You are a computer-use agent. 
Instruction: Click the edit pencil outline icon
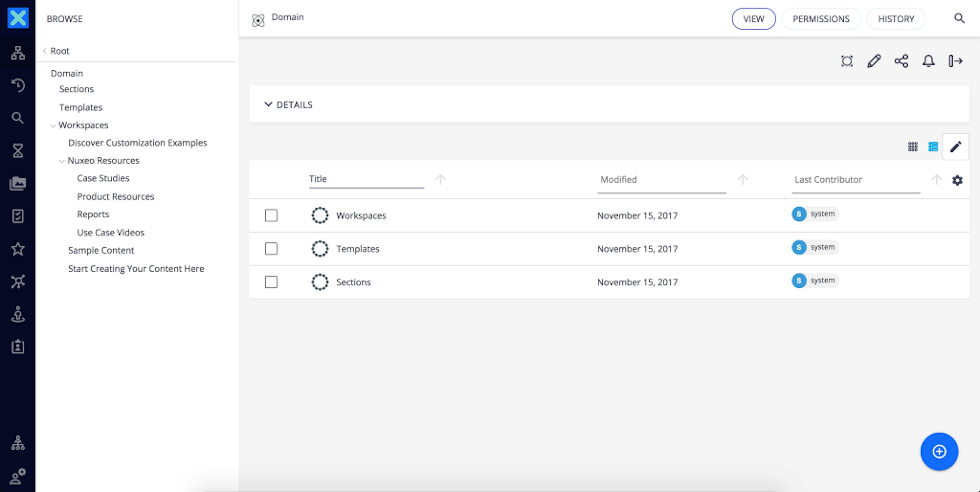[x=874, y=61]
